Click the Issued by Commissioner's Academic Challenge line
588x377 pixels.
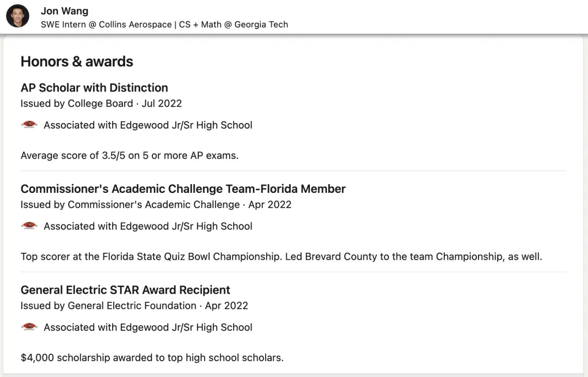pyautogui.click(x=156, y=205)
